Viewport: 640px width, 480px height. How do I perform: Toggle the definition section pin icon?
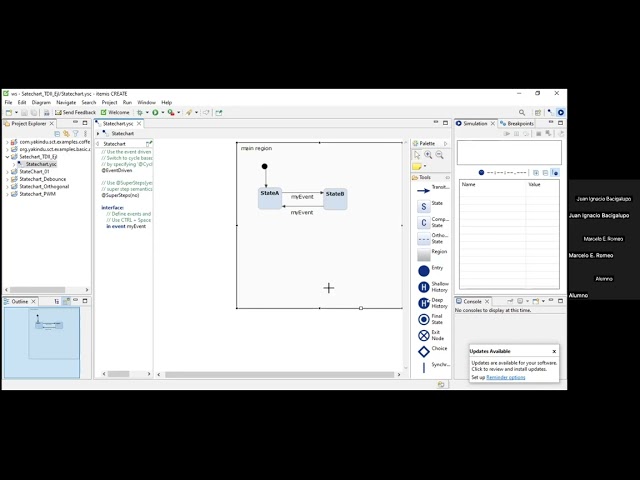(149, 144)
